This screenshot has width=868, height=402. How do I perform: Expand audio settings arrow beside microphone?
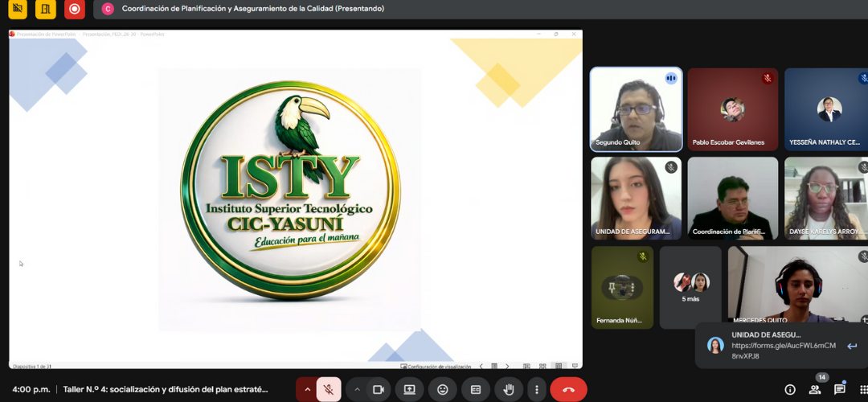point(306,389)
